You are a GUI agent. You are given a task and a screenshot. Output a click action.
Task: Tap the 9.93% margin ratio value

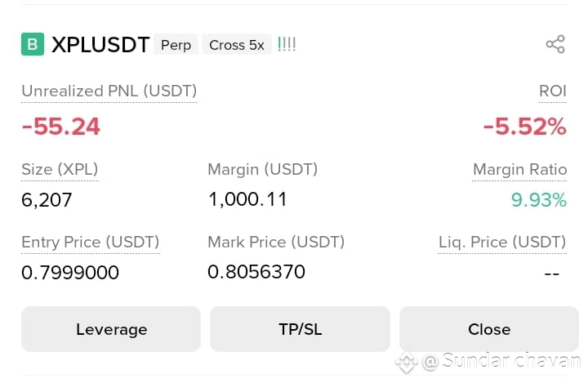[x=539, y=200]
